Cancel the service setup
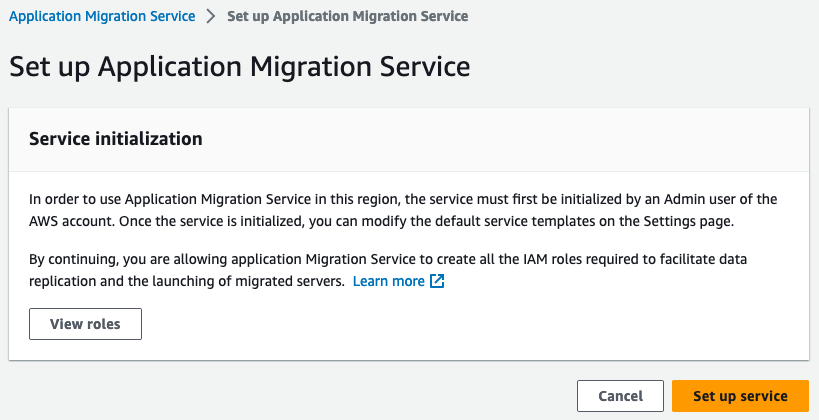 pyautogui.click(x=620, y=396)
